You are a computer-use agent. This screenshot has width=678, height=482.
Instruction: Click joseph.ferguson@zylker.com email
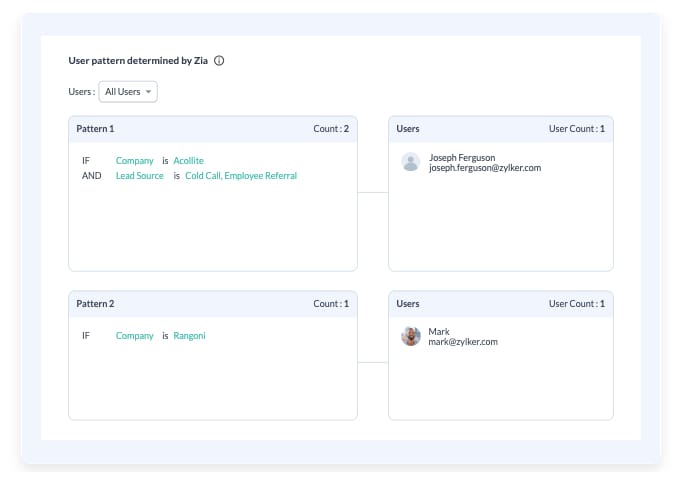(x=484, y=168)
